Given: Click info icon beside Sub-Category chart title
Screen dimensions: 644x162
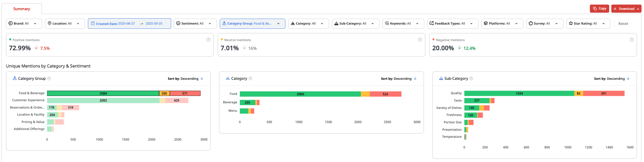Looking at the screenshot, I should tap(471, 79).
